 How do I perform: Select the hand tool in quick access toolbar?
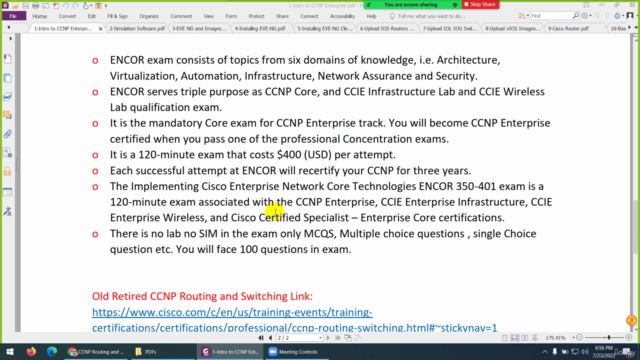tap(86, 6)
